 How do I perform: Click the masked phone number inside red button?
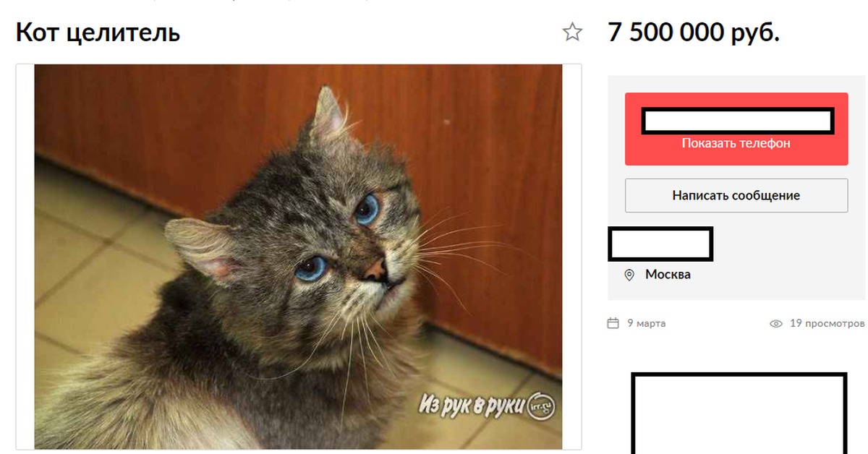click(738, 121)
